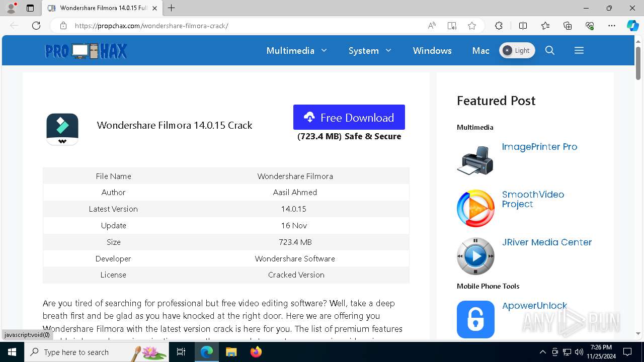Open the taskbar clock and date
644x362 pixels.
point(601,352)
